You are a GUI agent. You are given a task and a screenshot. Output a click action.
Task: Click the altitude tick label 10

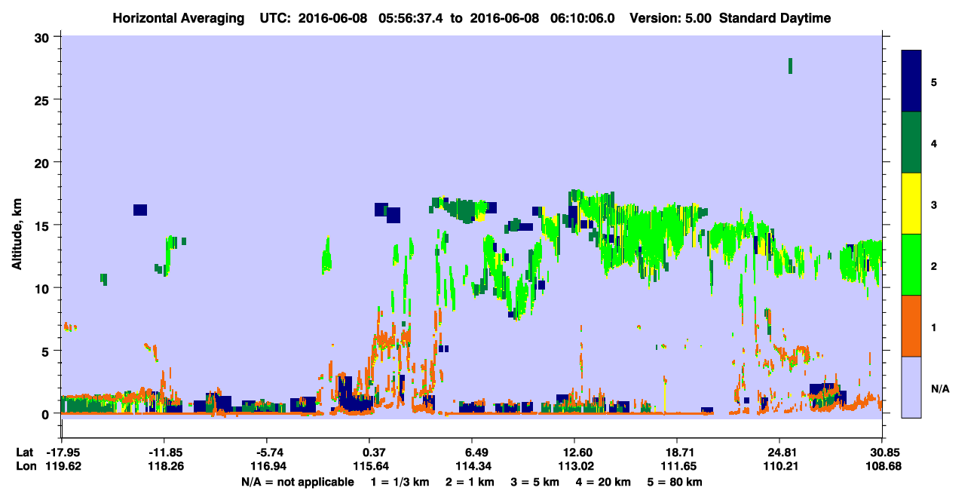point(44,288)
